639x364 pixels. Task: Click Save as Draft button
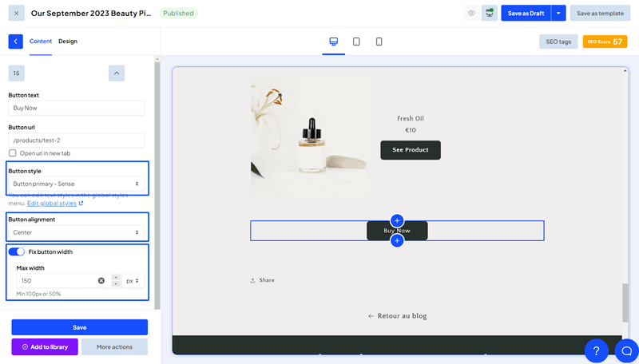coord(526,13)
